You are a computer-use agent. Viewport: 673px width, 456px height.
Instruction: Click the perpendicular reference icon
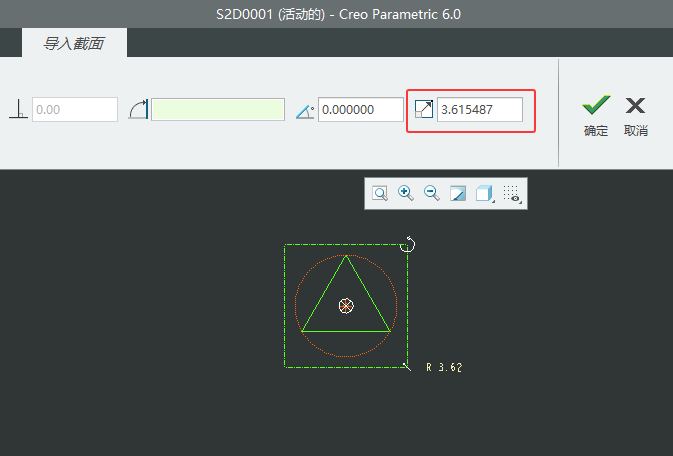[x=18, y=109]
